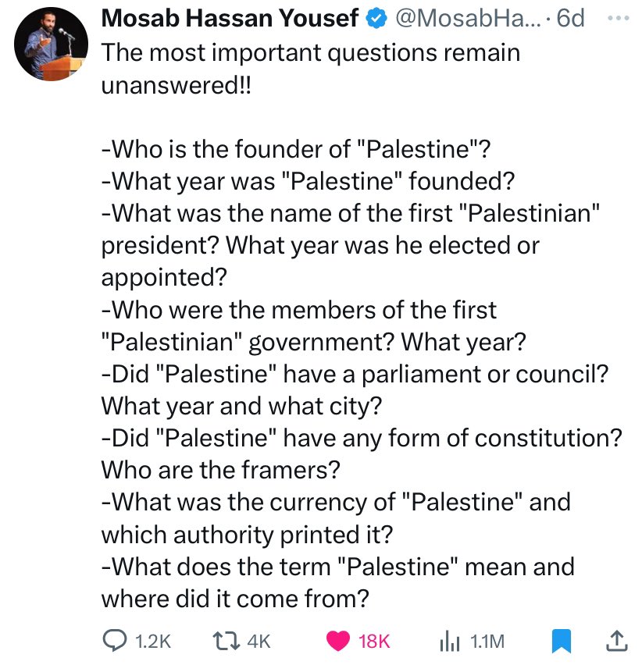
Task: Click the 4K reposts count
Action: [x=258, y=642]
